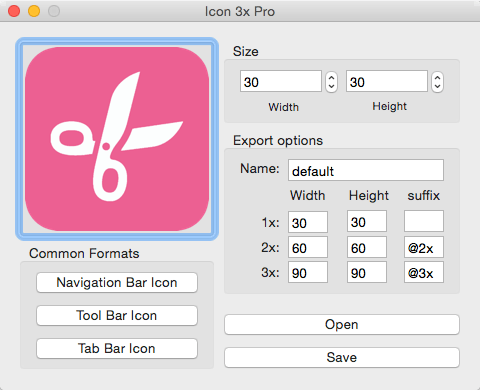Viewport: 480px width, 390px height.
Task: Click the empty 1x suffix field
Action: (x=424, y=221)
